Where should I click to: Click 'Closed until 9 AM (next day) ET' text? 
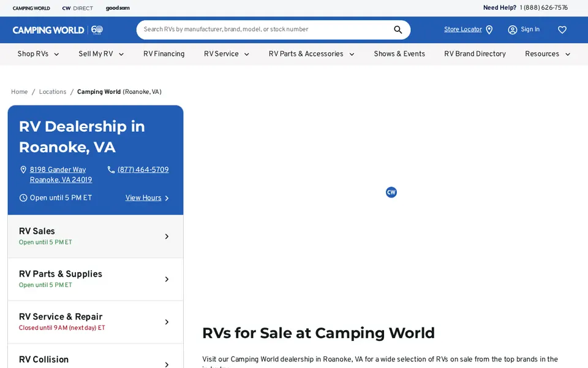coord(62,328)
